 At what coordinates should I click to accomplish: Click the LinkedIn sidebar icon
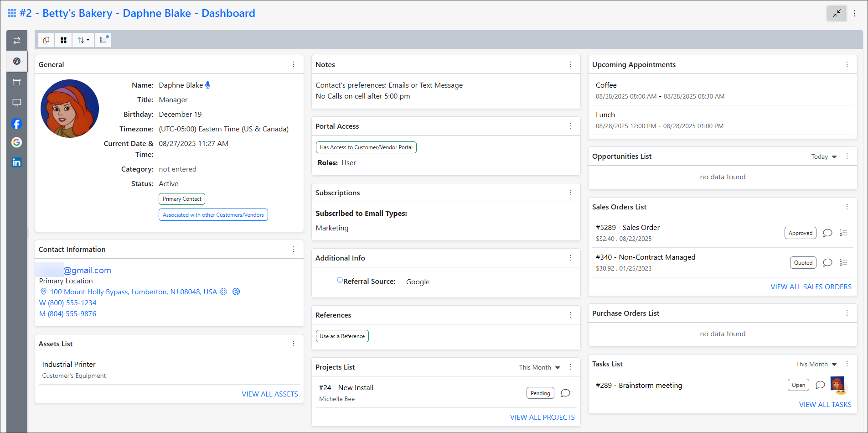pyautogui.click(x=17, y=162)
